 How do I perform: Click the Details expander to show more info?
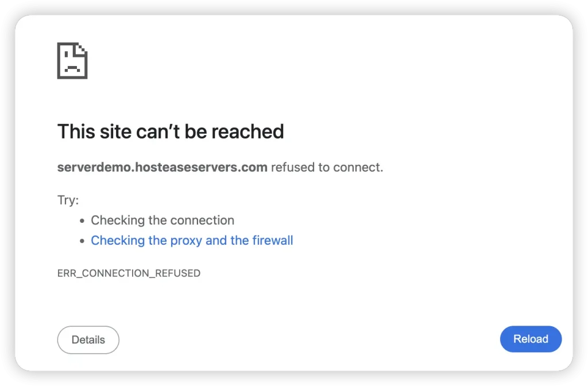(88, 339)
